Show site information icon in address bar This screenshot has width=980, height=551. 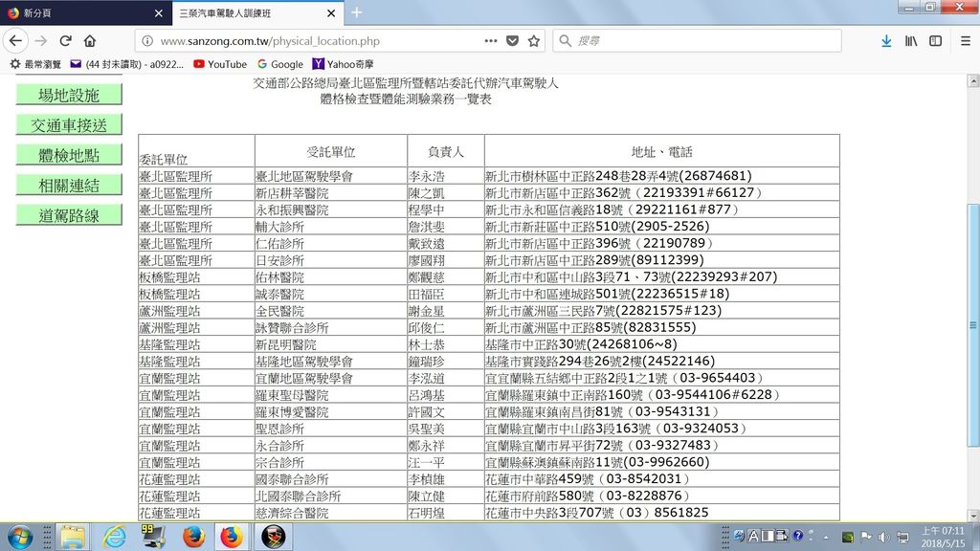point(147,40)
